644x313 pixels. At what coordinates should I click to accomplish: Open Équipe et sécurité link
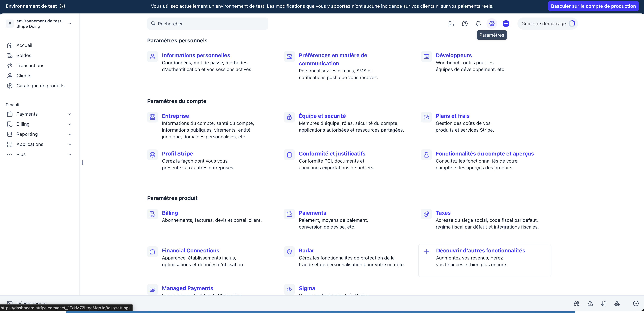point(322,116)
